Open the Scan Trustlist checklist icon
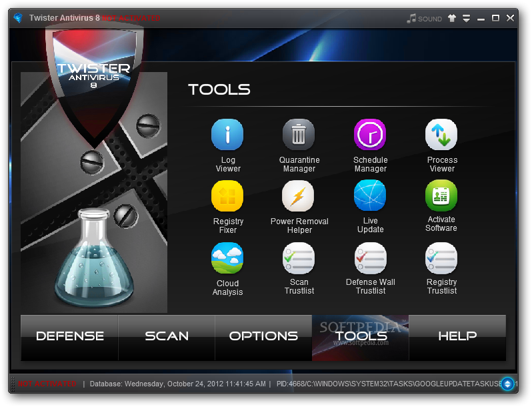 pyautogui.click(x=299, y=258)
